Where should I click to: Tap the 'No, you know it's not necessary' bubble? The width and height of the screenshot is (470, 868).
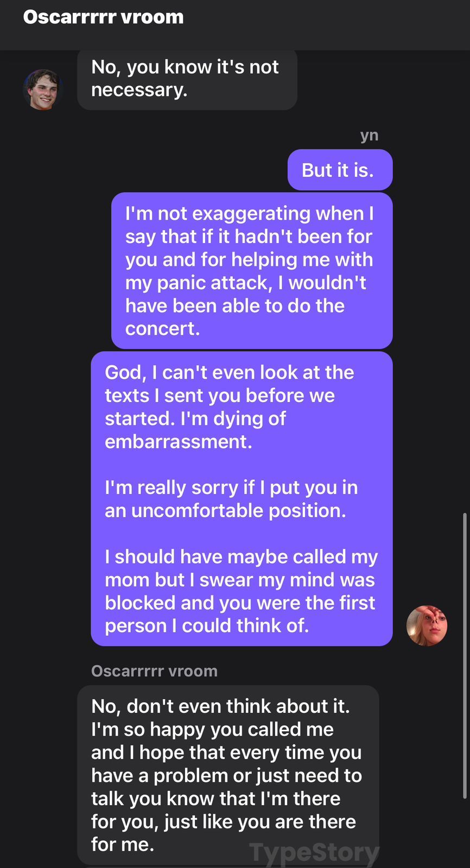pyautogui.click(x=187, y=79)
